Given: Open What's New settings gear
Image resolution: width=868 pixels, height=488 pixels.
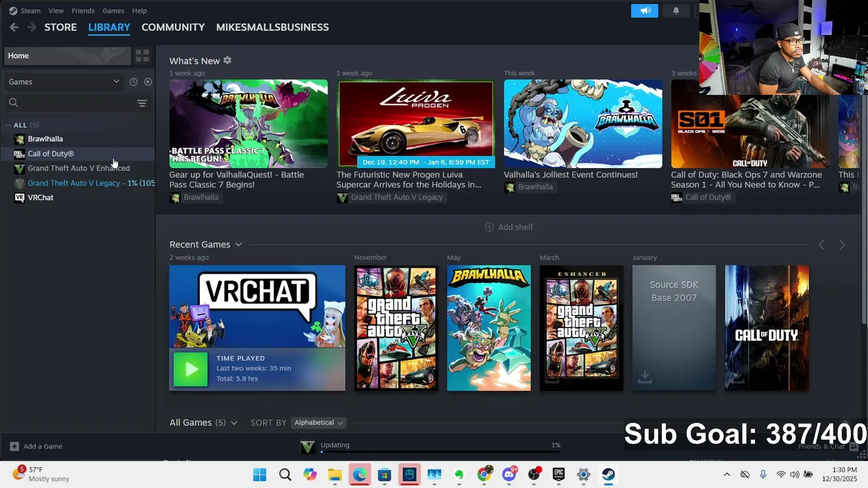Looking at the screenshot, I should click(x=227, y=60).
